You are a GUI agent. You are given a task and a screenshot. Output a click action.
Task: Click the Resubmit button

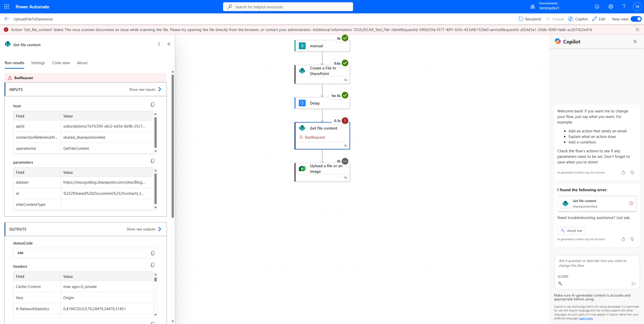tap(530, 19)
